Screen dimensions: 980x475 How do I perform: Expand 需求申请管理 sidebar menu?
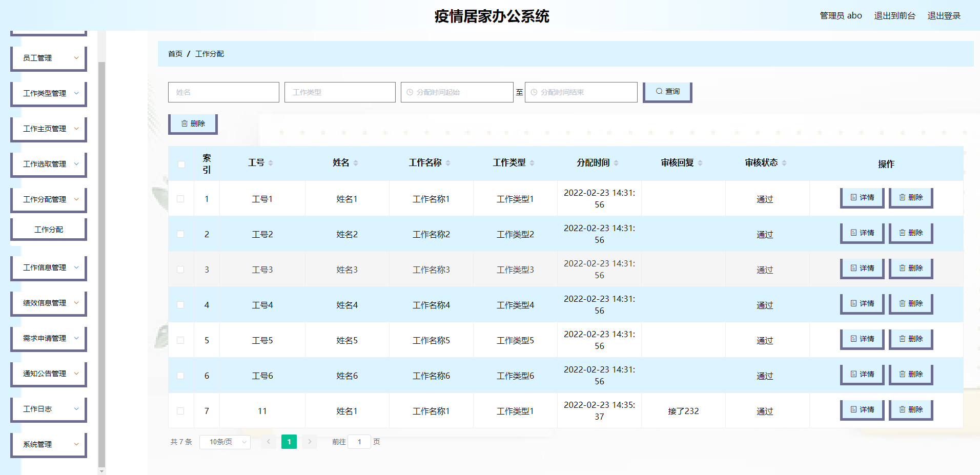[x=49, y=339]
